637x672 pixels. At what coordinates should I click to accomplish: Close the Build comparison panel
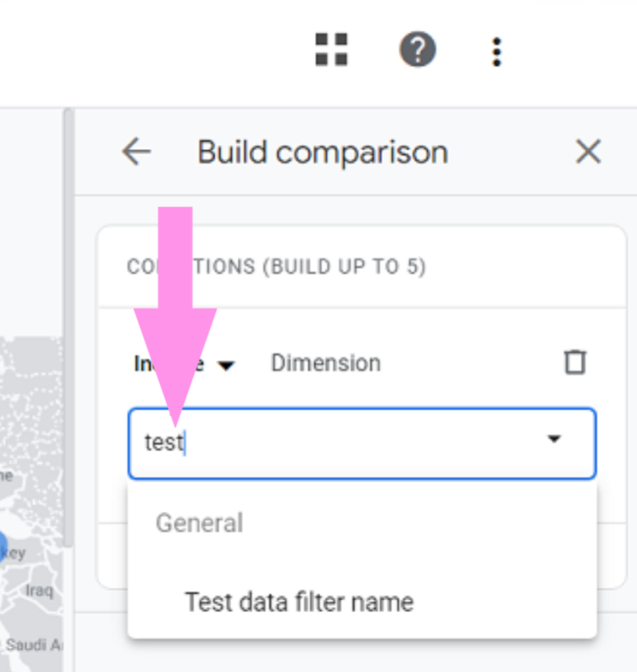pos(588,152)
